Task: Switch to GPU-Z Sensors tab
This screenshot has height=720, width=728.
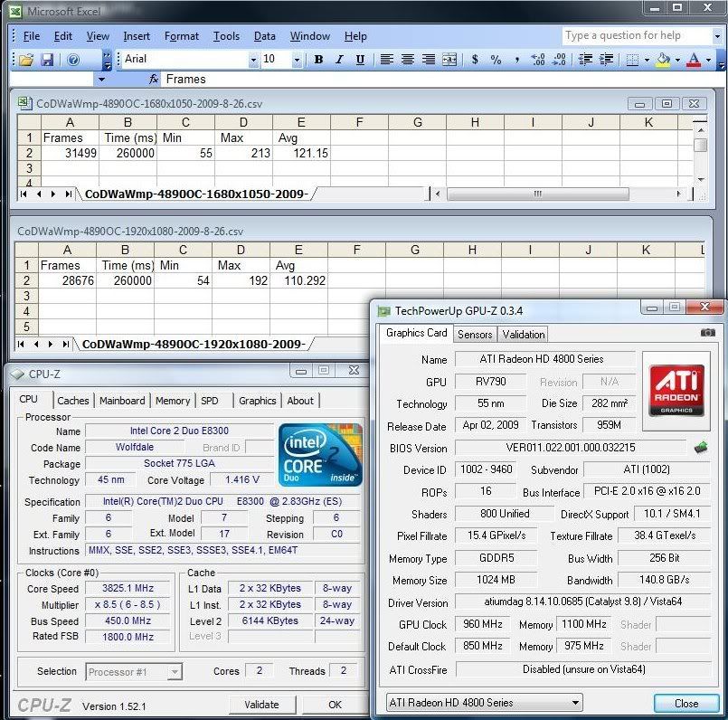Action: pos(475,335)
